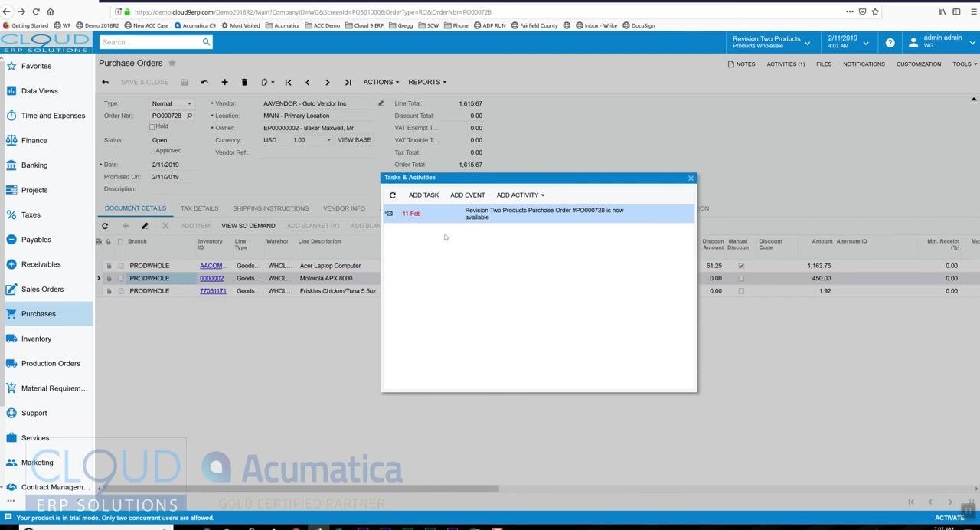Add a new purchase order record with plus icon
The image size is (980, 530).
click(x=224, y=82)
